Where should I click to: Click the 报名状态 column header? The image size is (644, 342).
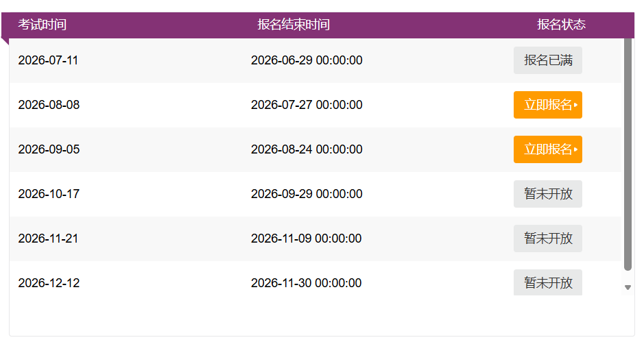[x=561, y=25]
